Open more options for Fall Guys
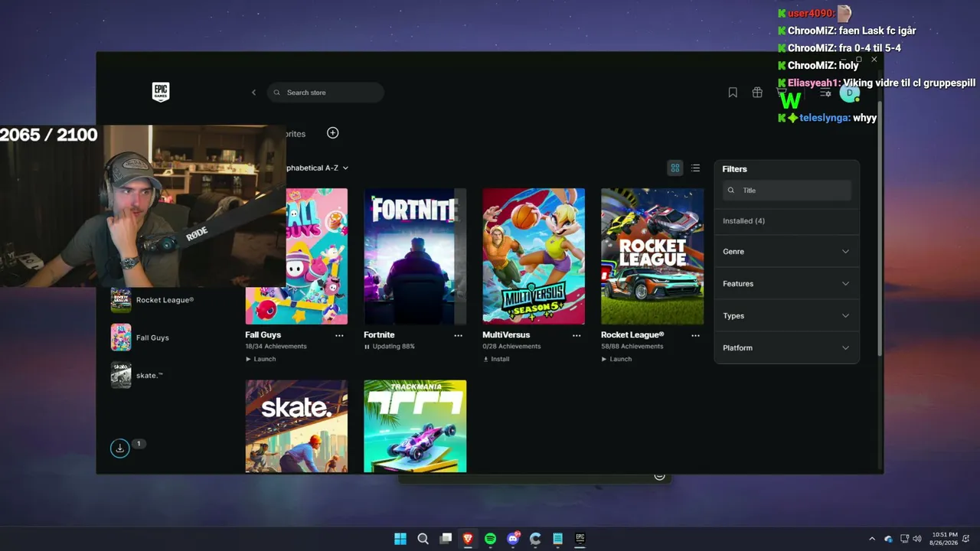 pos(339,335)
